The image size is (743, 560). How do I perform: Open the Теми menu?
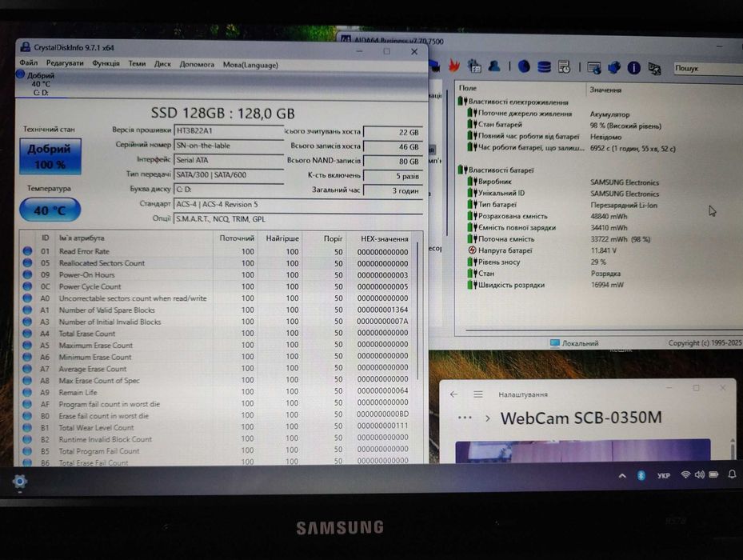click(x=137, y=63)
